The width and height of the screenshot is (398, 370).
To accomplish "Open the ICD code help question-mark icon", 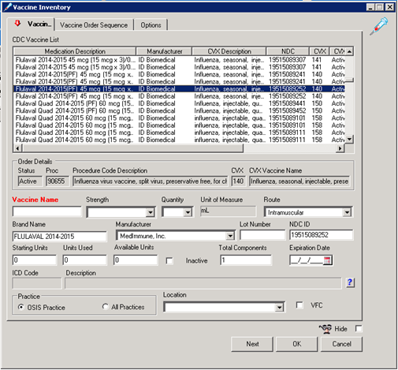I will point(350,282).
